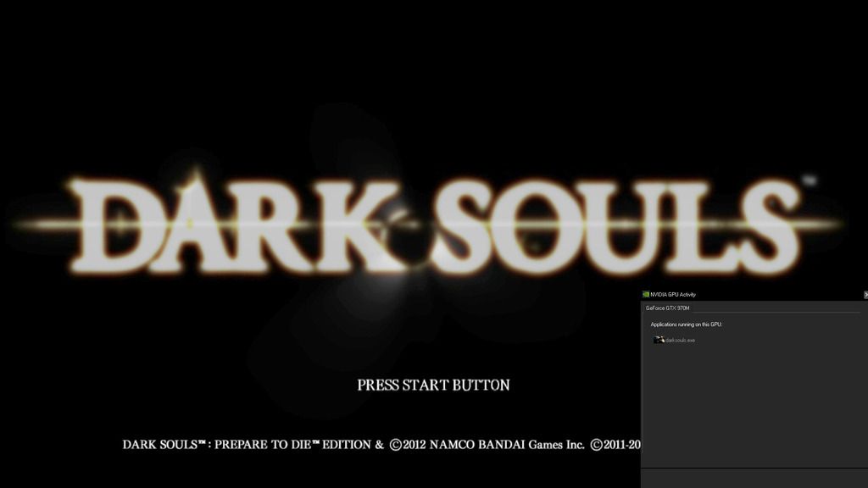Click the 'Applications running on this GPU' label

tap(685, 324)
